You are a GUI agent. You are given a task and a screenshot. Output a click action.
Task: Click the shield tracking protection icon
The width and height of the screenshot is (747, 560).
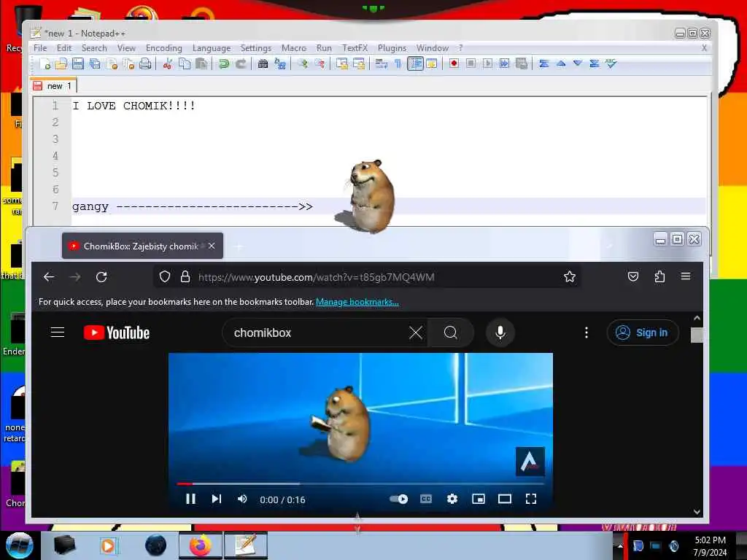(164, 276)
